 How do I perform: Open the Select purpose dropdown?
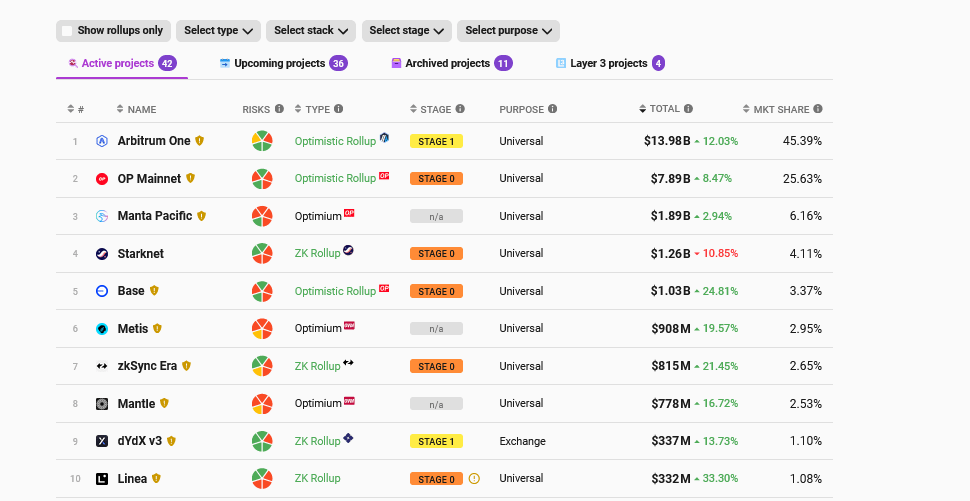click(508, 31)
